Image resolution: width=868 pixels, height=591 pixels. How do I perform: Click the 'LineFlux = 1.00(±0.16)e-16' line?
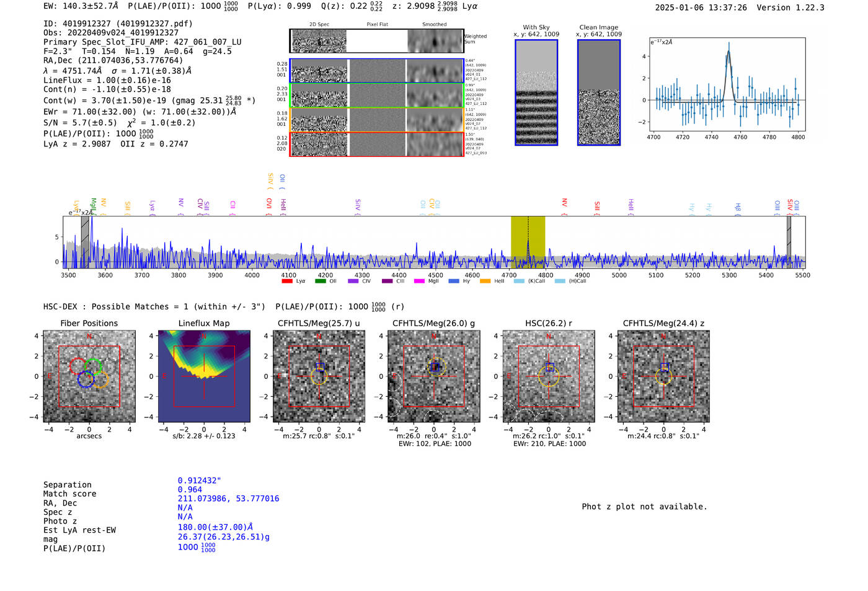coord(107,80)
